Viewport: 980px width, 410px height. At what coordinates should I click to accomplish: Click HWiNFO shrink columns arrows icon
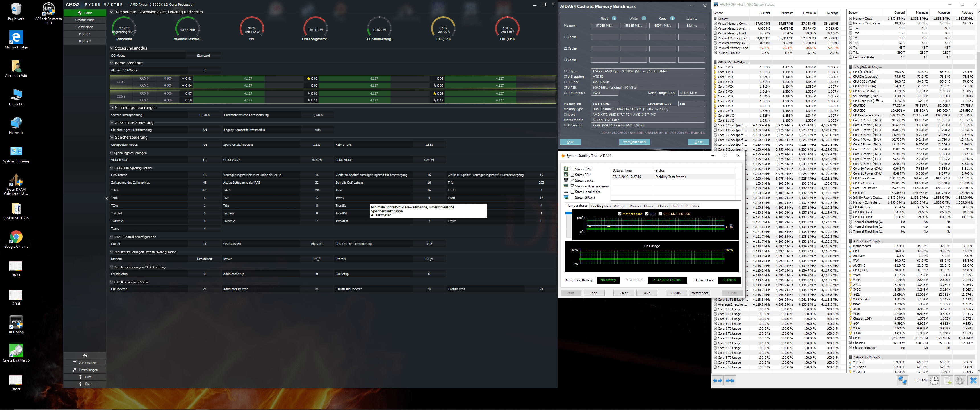tap(730, 380)
